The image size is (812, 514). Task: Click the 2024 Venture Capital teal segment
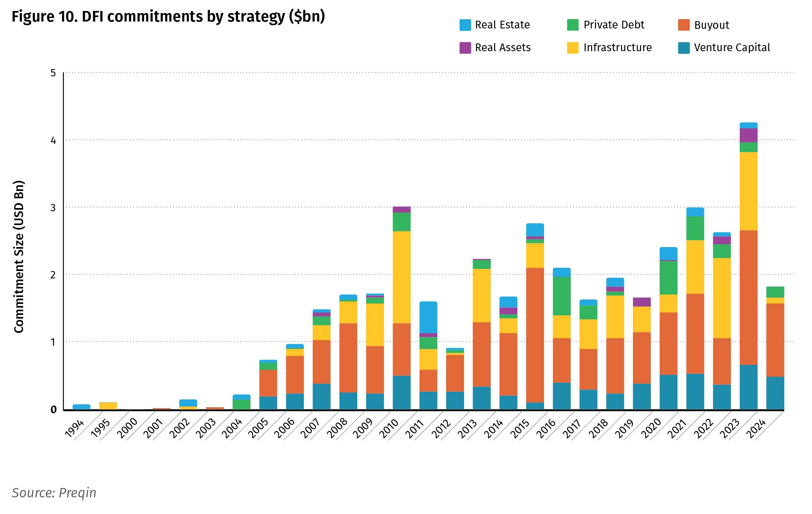pyautogui.click(x=775, y=393)
